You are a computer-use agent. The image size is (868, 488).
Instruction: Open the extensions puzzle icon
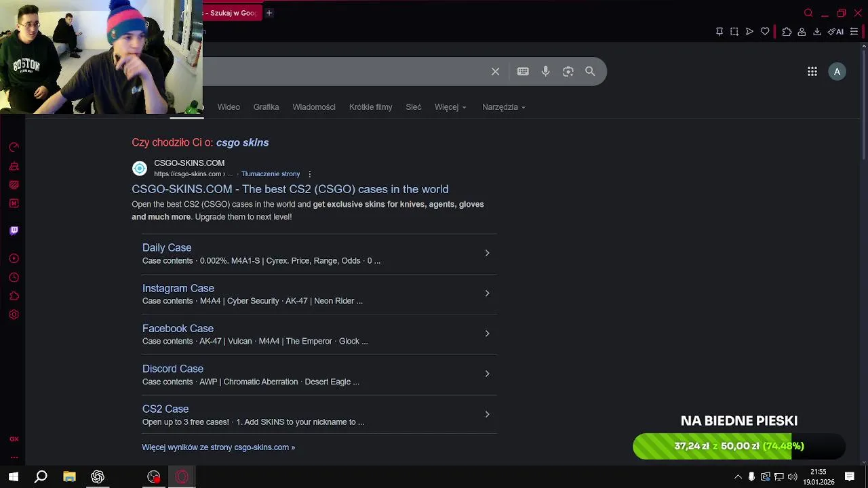[x=787, y=32]
